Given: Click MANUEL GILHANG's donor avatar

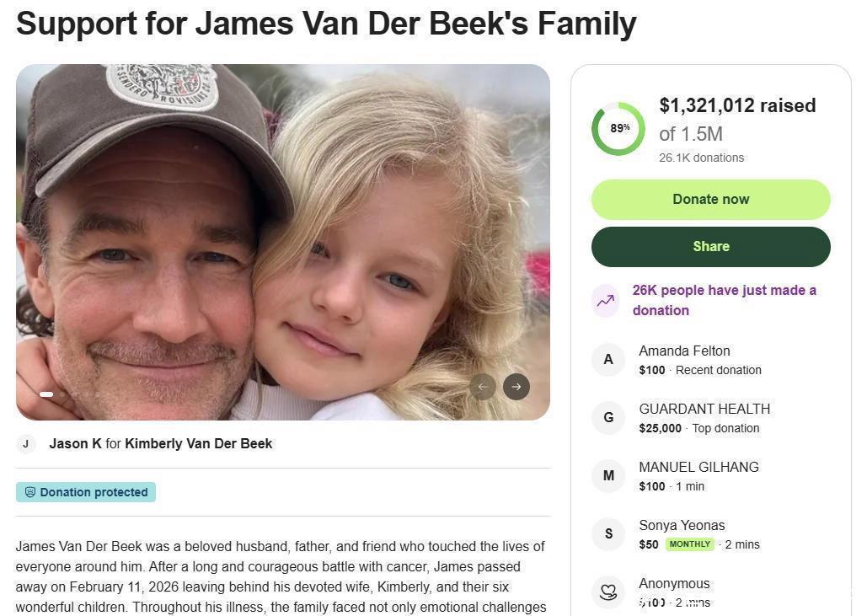Looking at the screenshot, I should click(608, 476).
